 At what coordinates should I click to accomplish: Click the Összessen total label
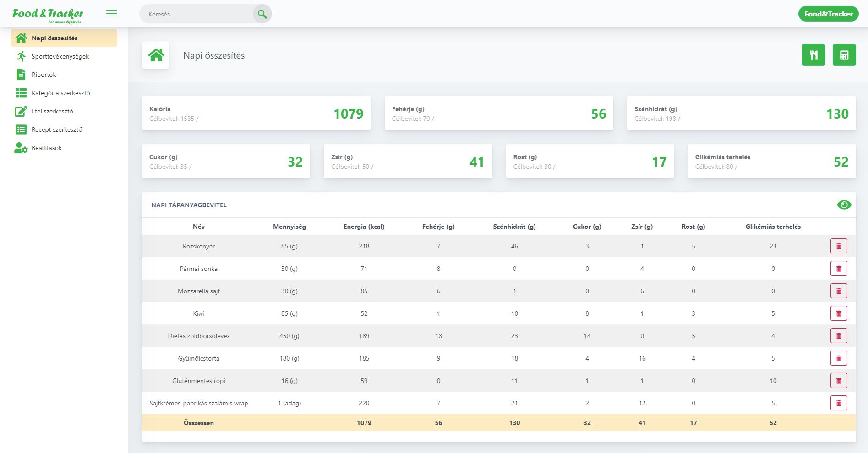199,423
